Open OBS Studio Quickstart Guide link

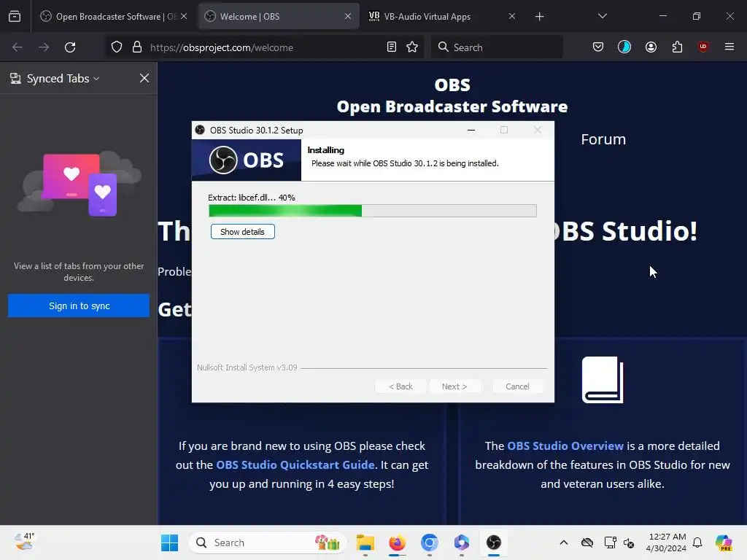(x=295, y=464)
